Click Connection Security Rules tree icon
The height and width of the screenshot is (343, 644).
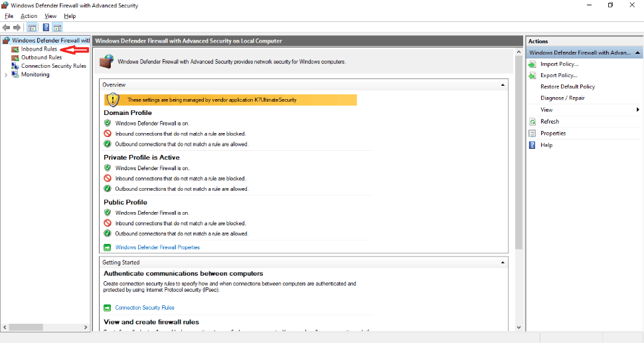(x=15, y=66)
